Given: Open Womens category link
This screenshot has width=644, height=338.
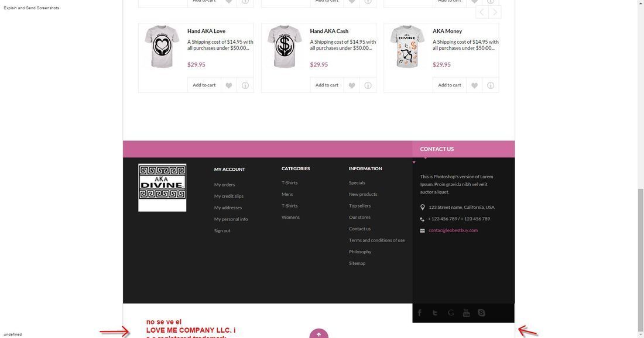Looking at the screenshot, I should pyautogui.click(x=290, y=218).
